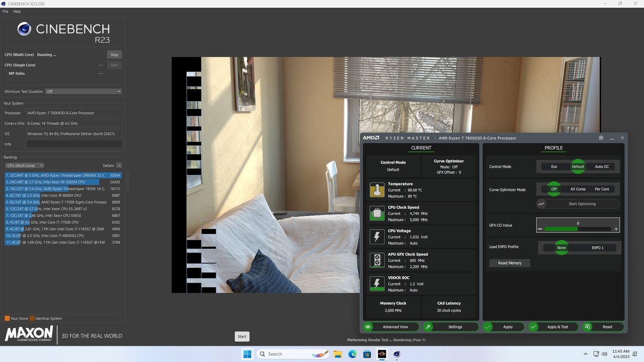Image resolution: width=644 pixels, height=362 pixels.
Task: Click the taskbar notification icon
Action: pyautogui.click(x=635, y=354)
